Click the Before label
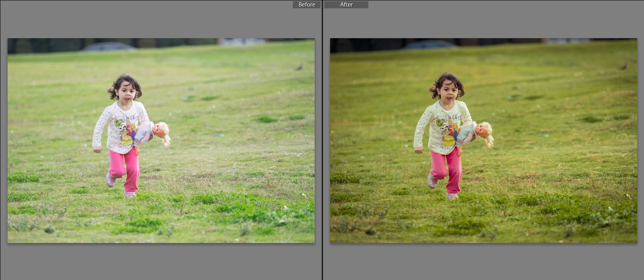This screenshot has width=644, height=280. coord(307,5)
